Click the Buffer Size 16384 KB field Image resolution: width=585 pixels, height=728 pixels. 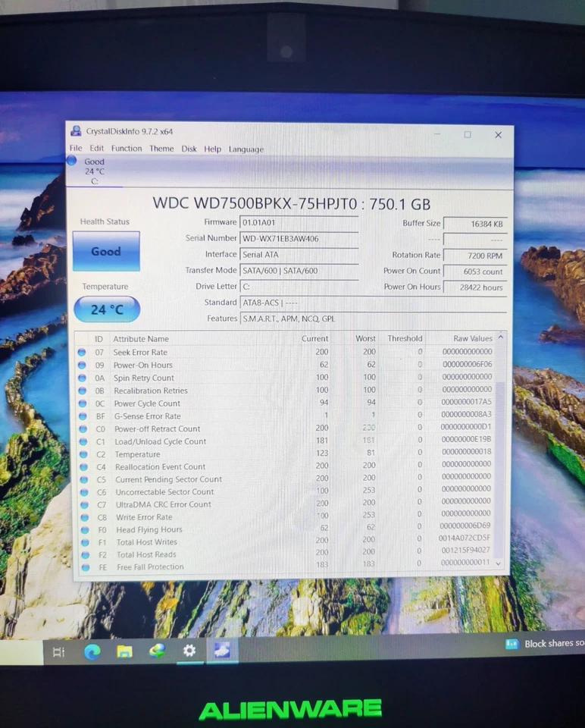click(475, 224)
